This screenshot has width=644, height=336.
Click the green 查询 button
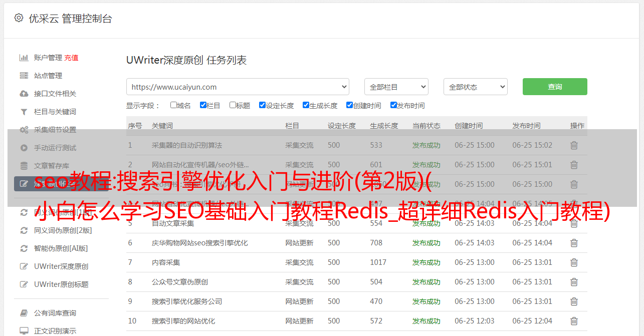click(x=555, y=87)
